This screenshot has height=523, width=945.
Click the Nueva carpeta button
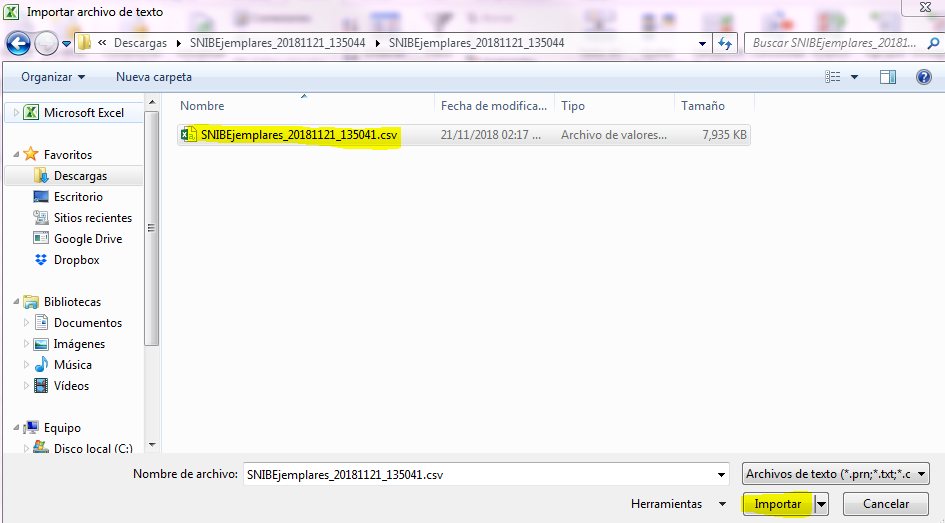(x=154, y=77)
